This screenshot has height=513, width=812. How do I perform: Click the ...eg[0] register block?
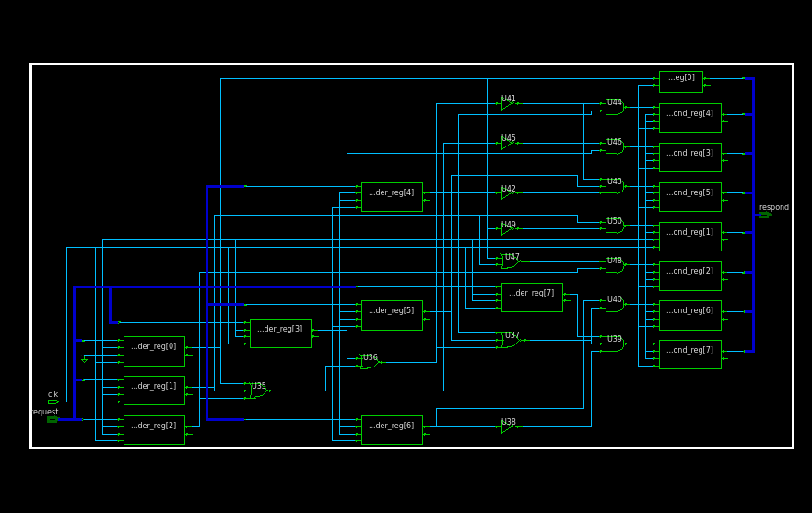click(680, 82)
